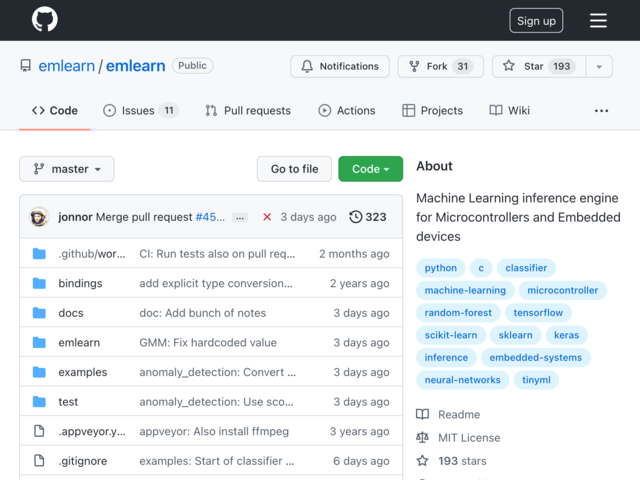This screenshot has width=640, height=480.
Task: Click the GitHub Octocat logo
Action: 45,19
